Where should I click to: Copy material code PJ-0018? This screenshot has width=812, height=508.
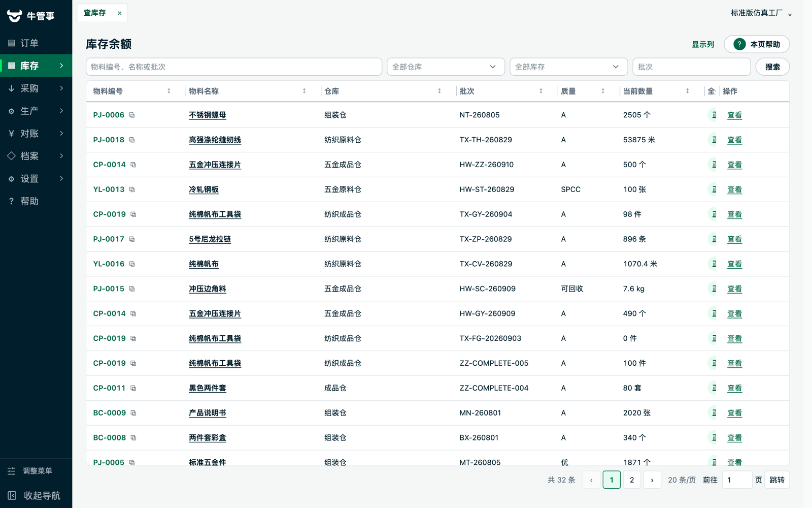pyautogui.click(x=132, y=140)
